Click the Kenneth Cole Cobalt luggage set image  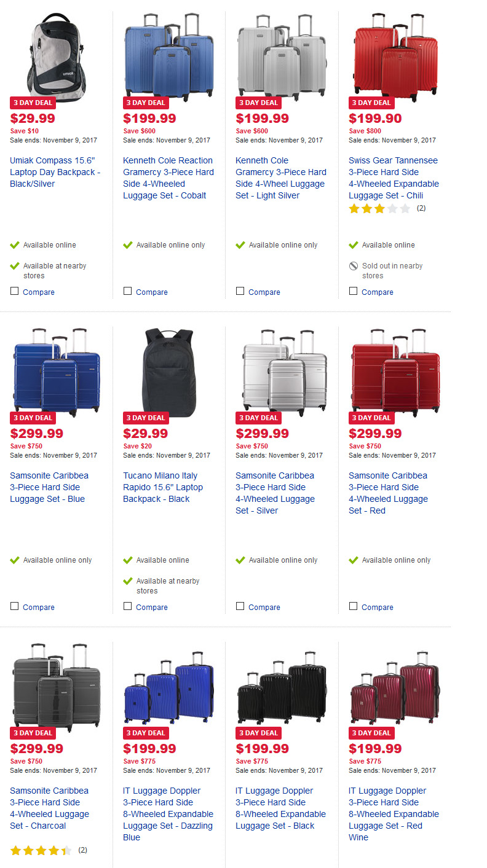point(168,54)
